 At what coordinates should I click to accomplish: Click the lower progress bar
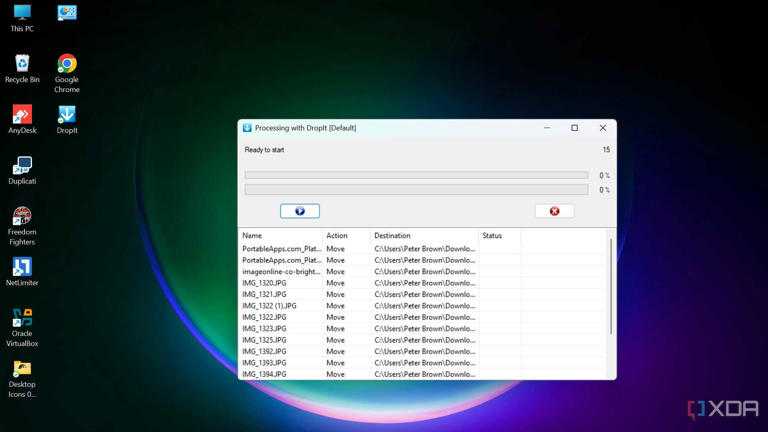click(416, 190)
